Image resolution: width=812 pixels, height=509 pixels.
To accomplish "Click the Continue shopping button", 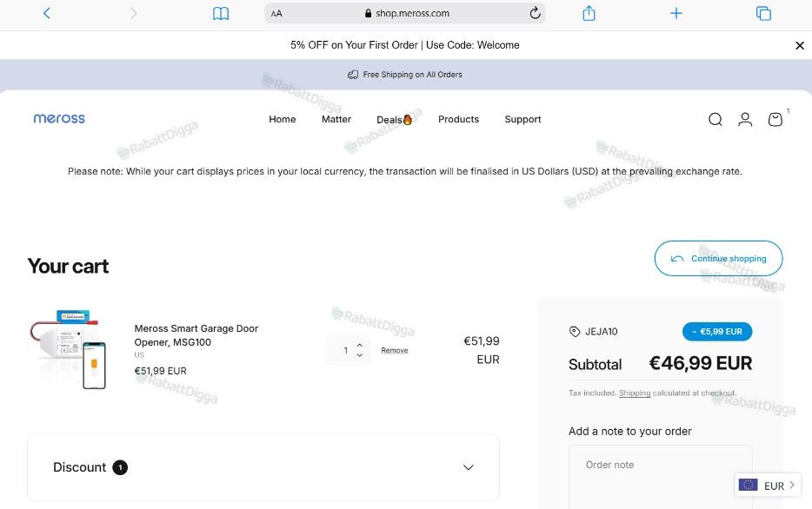I will [718, 258].
